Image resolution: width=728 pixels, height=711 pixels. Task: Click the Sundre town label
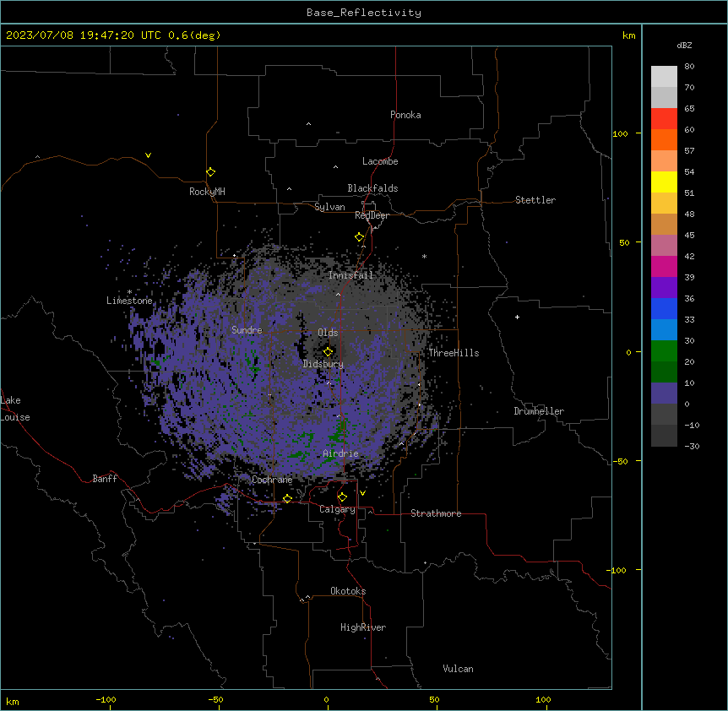tap(247, 330)
